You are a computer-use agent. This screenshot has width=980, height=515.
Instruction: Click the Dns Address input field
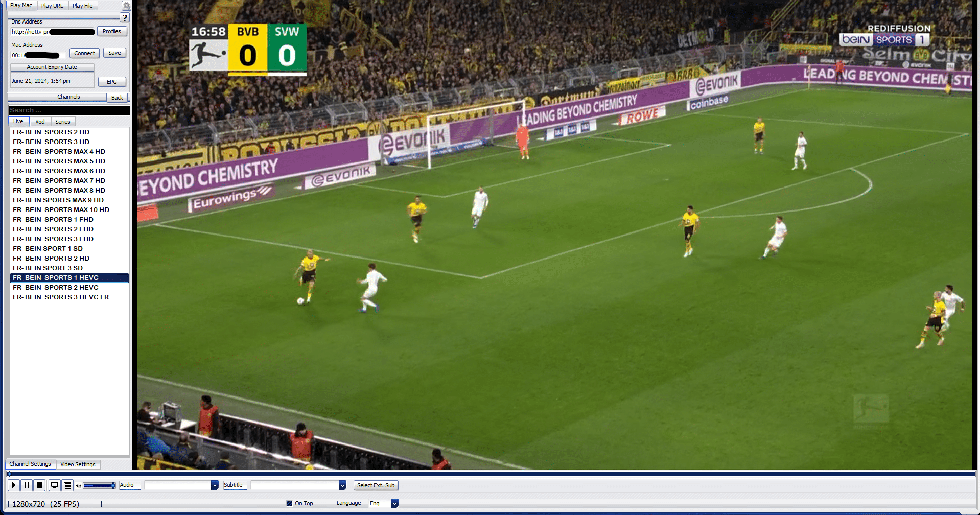coord(53,32)
